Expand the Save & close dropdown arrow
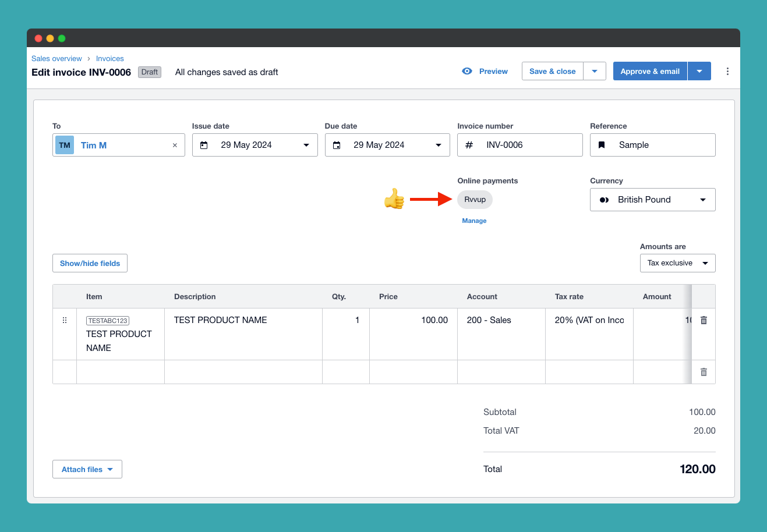Image resolution: width=767 pixels, height=532 pixels. 595,71
